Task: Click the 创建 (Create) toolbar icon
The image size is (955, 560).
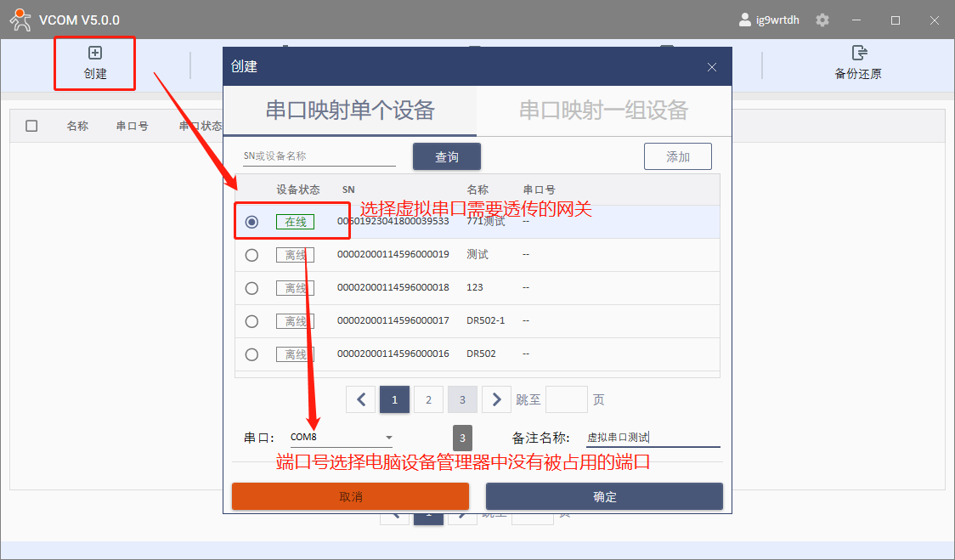Action: coord(95,54)
